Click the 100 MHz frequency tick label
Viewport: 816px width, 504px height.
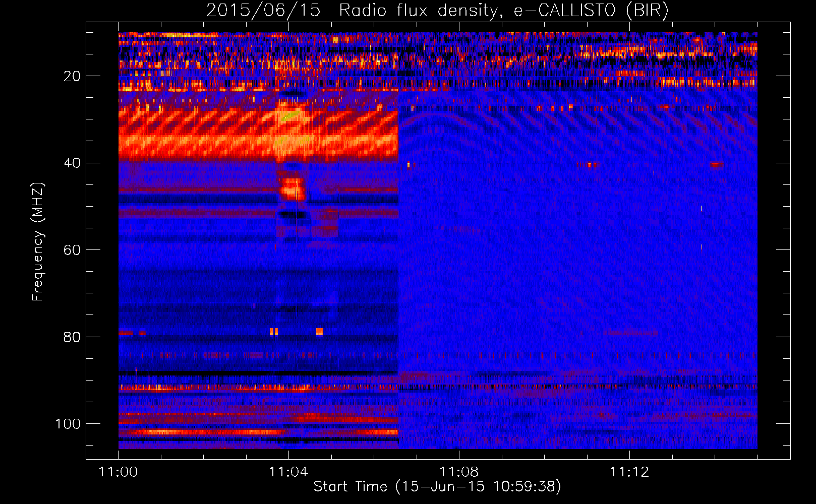68,424
